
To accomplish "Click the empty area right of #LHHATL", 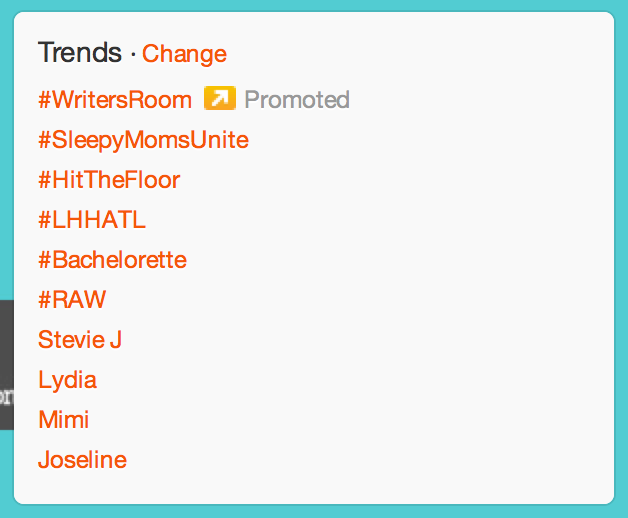I will click(x=376, y=220).
